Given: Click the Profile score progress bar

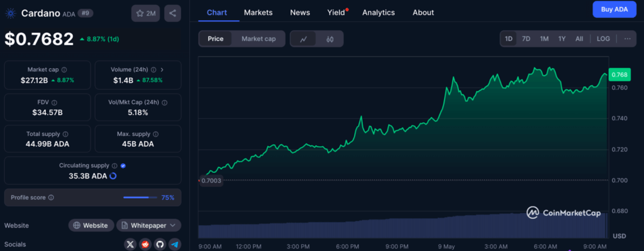Looking at the screenshot, I should click(x=140, y=198).
